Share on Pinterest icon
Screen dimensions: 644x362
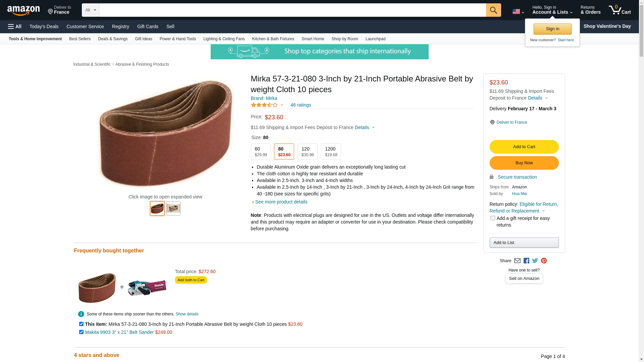pyautogui.click(x=544, y=261)
